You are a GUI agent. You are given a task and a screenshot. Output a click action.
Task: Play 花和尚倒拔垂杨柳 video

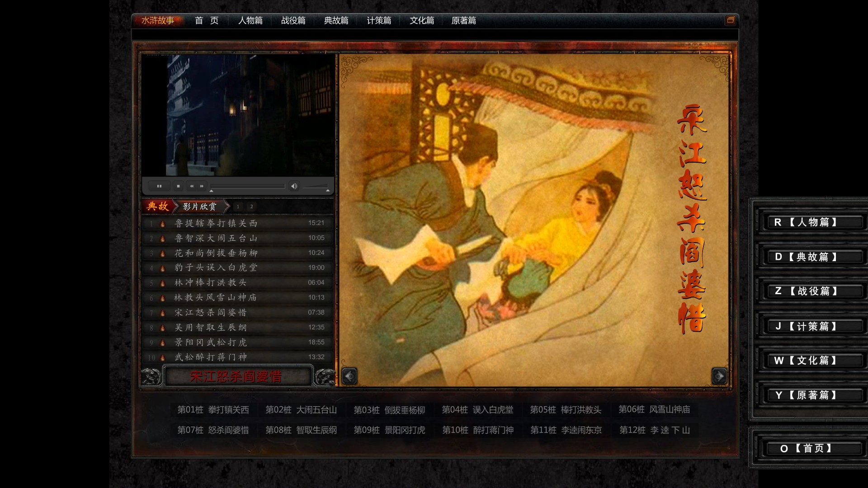pyautogui.click(x=238, y=253)
